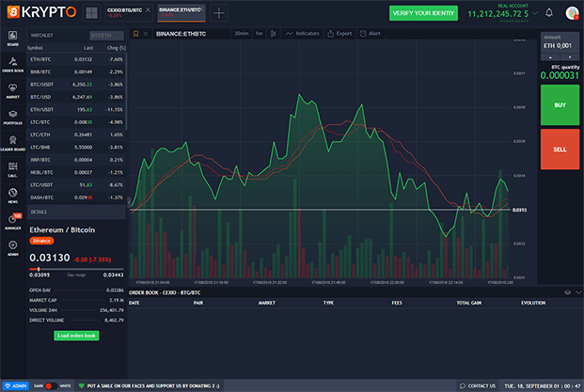Open the grid layout view icon

[91, 13]
